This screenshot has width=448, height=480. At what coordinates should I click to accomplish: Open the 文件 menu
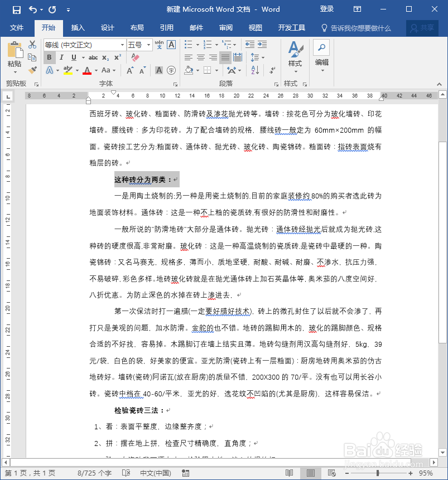point(17,28)
